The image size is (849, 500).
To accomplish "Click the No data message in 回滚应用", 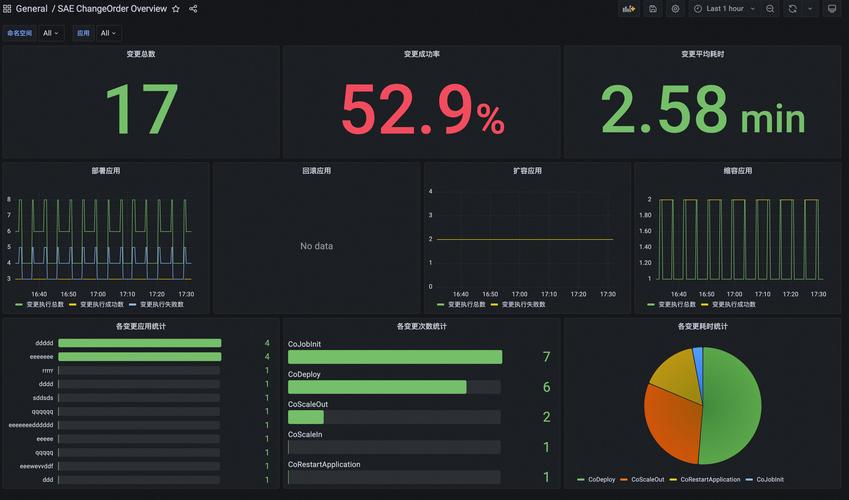I will point(316,246).
